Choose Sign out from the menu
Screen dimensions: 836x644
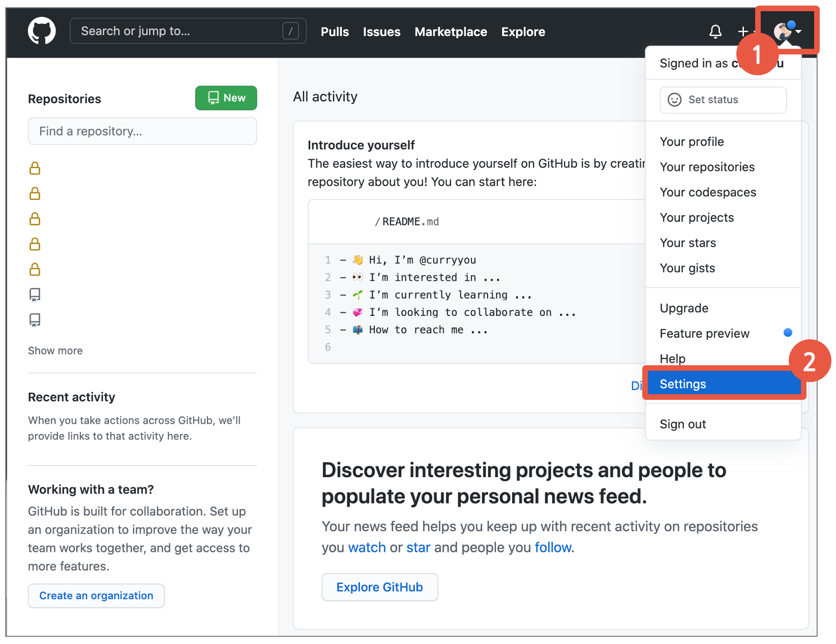coord(723,424)
